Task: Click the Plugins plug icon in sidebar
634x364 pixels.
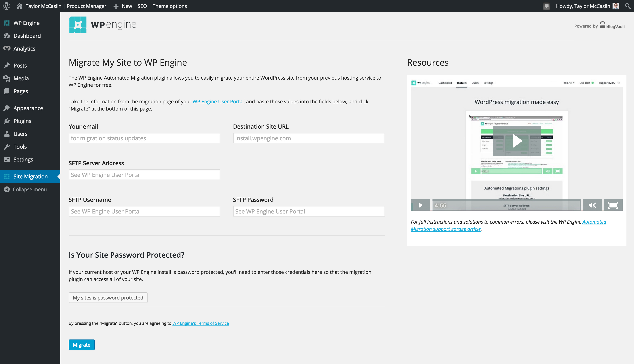Action: [7, 121]
